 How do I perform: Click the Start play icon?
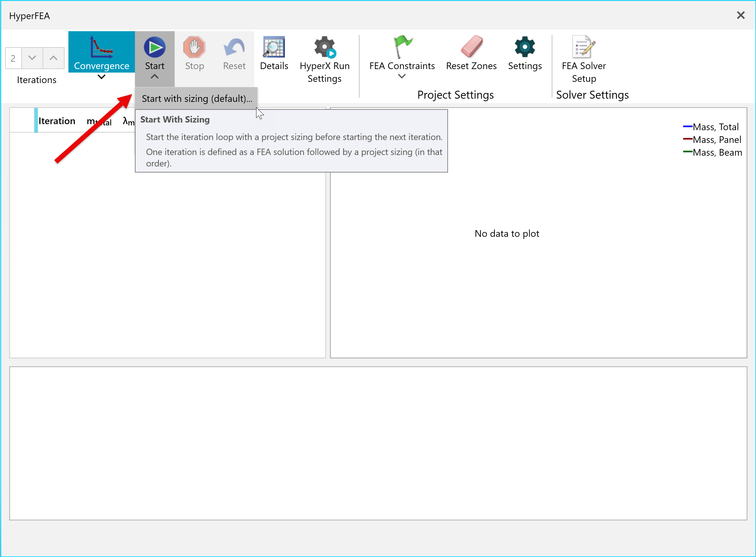click(x=154, y=47)
